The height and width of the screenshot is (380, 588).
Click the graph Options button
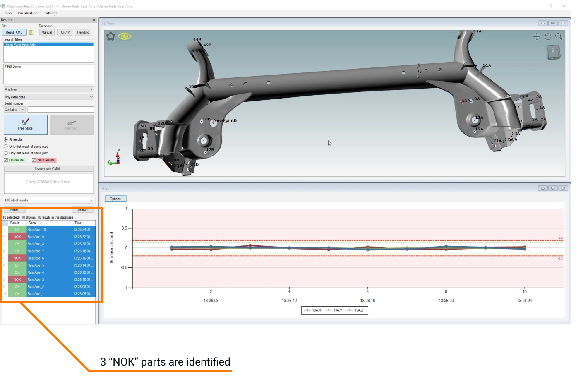(x=115, y=199)
